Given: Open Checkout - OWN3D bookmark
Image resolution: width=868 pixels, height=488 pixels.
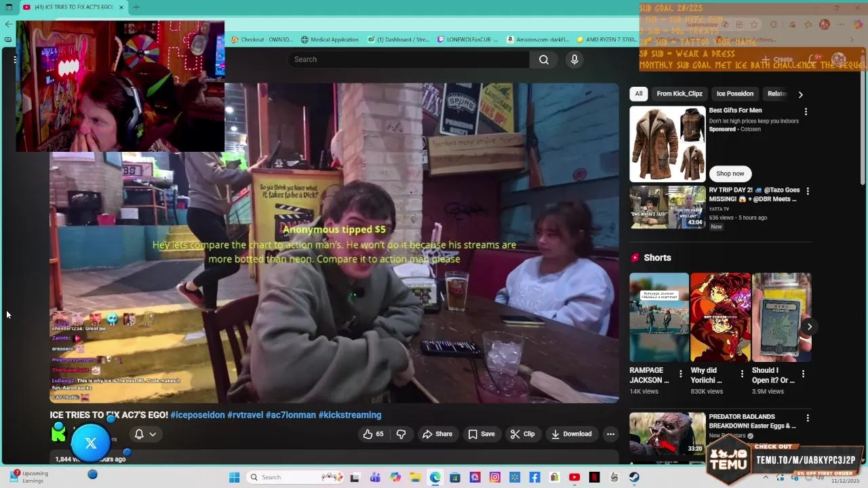Looking at the screenshot, I should point(262,39).
